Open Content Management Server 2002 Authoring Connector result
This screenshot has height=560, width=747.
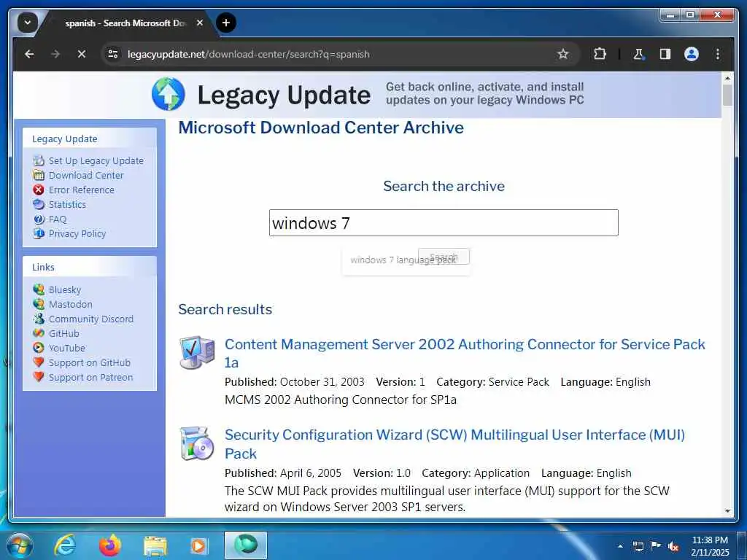click(465, 354)
